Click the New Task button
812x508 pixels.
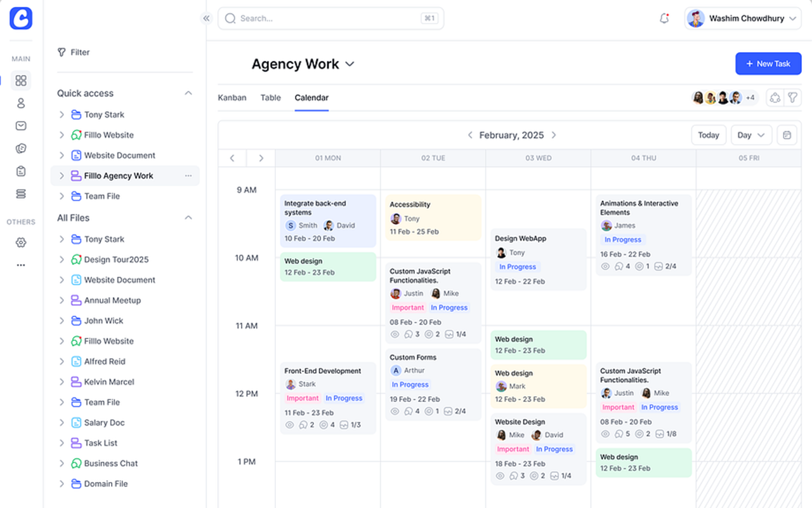768,63
